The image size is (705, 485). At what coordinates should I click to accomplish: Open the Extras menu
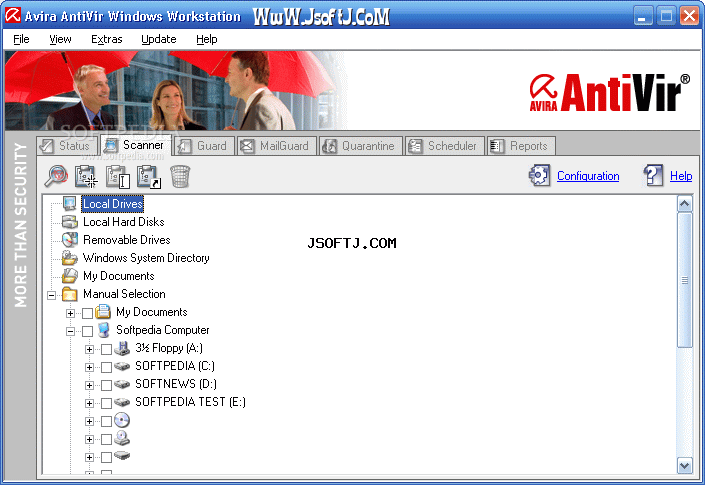point(107,39)
